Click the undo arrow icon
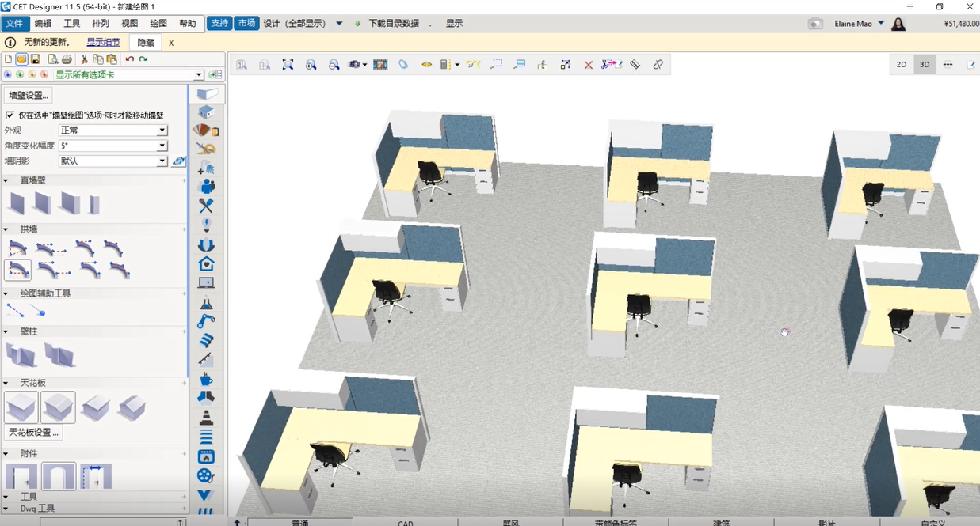Screen dimensions: 980x526 (x=129, y=59)
